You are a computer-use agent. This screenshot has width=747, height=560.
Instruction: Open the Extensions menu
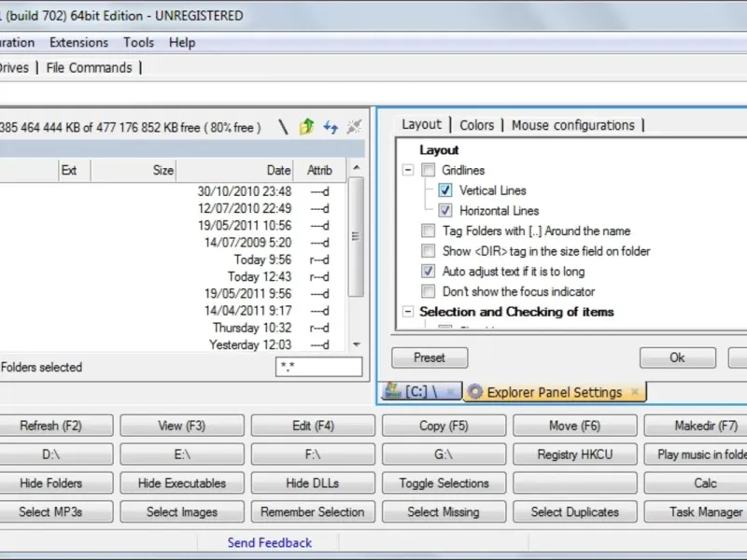(x=79, y=42)
